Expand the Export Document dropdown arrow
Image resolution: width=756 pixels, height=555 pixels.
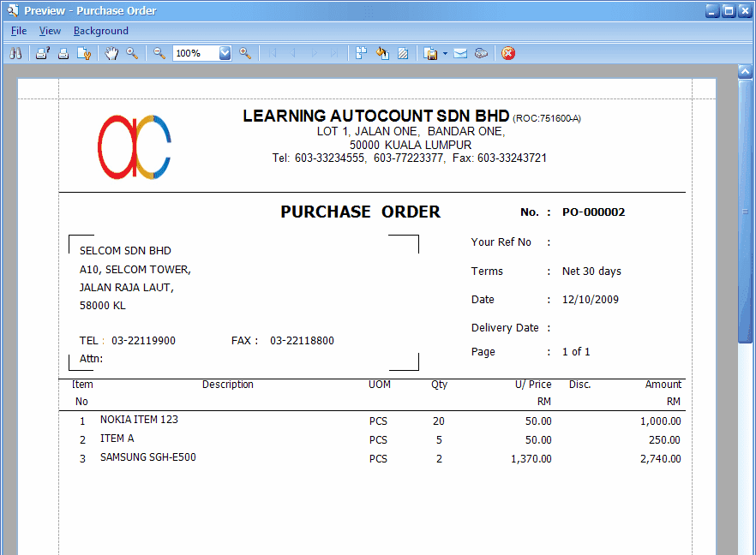[x=445, y=53]
